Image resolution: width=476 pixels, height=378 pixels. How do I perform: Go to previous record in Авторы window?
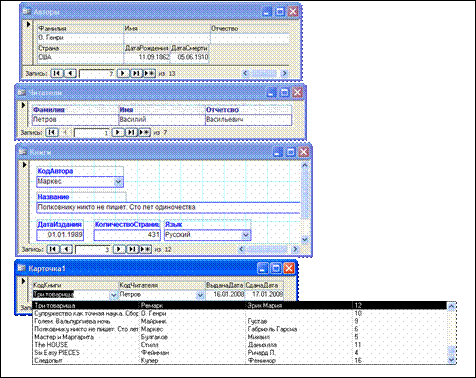click(x=70, y=73)
